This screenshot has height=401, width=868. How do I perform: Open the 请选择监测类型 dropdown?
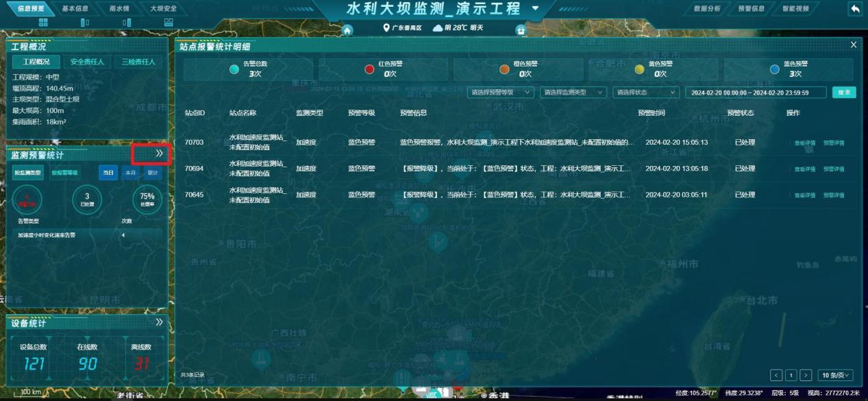click(573, 92)
